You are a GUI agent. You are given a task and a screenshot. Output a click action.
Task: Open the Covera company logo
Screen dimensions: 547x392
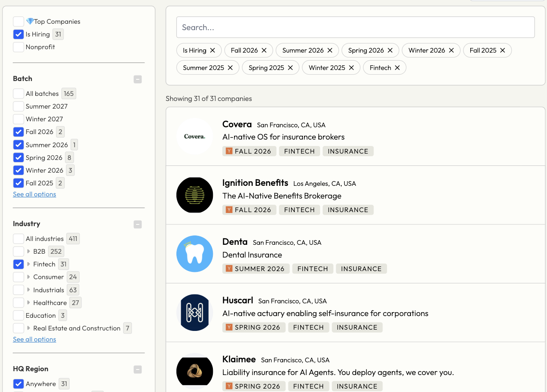tap(195, 136)
